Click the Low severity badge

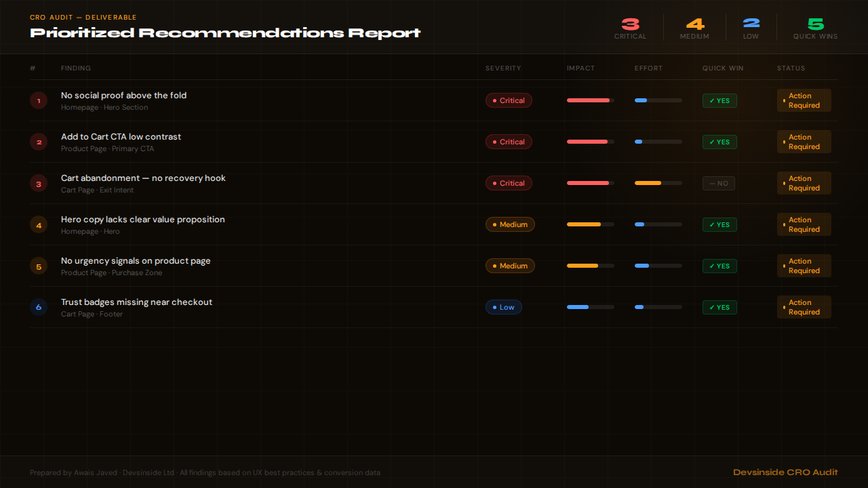click(x=503, y=307)
